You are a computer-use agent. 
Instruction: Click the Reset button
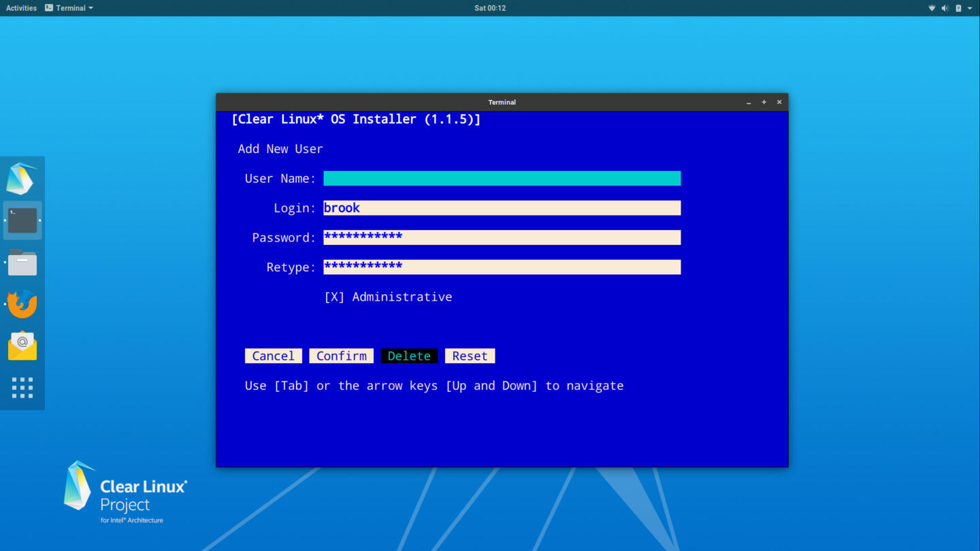[470, 356]
